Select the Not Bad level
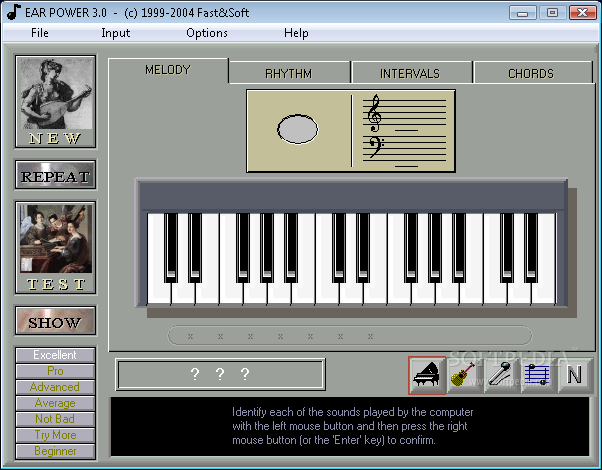The width and height of the screenshot is (602, 470). click(x=55, y=419)
